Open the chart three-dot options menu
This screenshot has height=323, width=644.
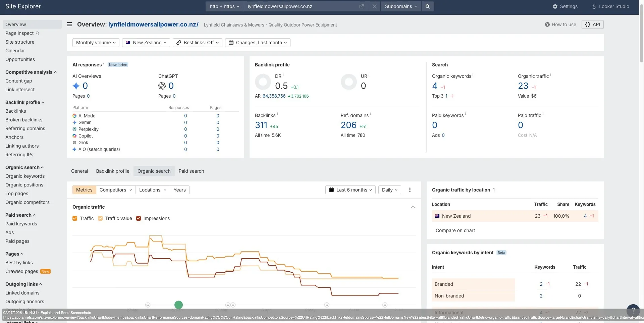point(410,190)
